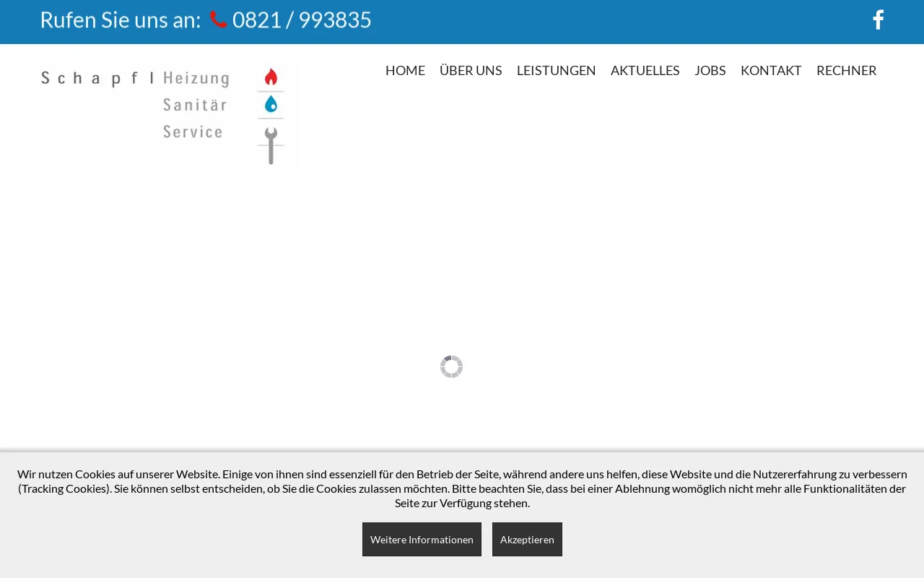Go to the HOME menu item
Image resolution: width=924 pixels, height=578 pixels.
pos(405,70)
